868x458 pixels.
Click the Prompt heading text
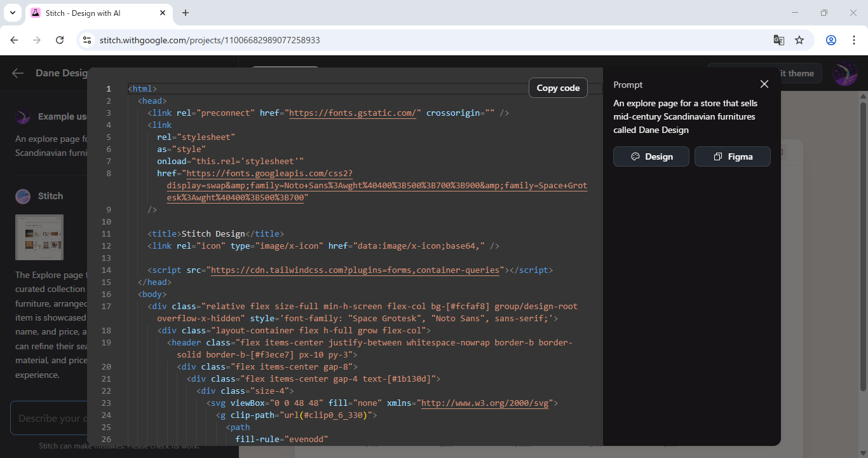pos(628,85)
